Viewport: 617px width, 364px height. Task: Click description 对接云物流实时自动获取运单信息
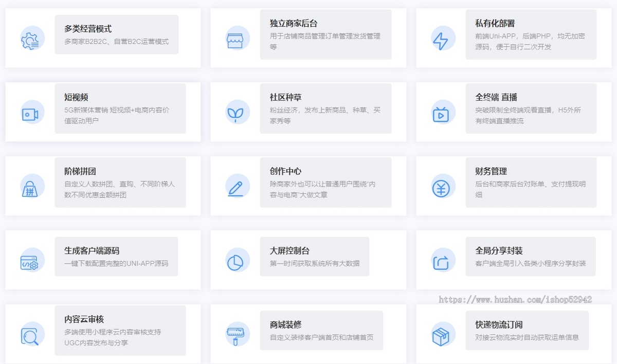coord(527,338)
